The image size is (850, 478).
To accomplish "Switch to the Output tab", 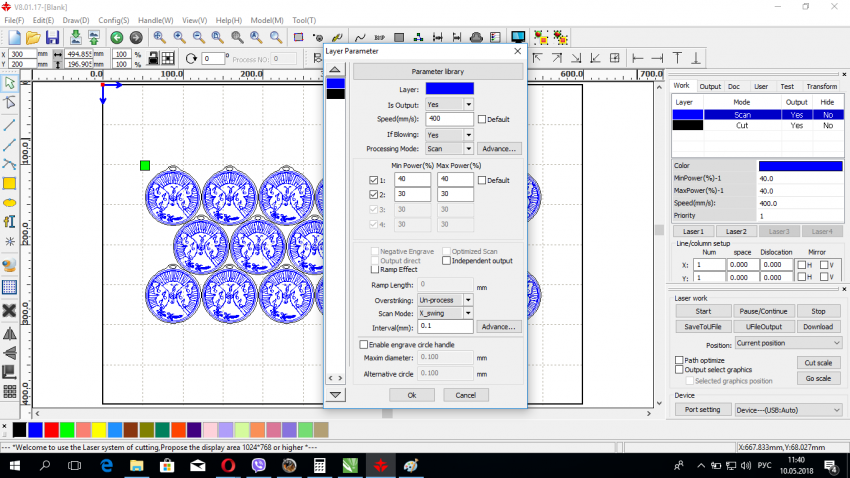I will point(710,87).
